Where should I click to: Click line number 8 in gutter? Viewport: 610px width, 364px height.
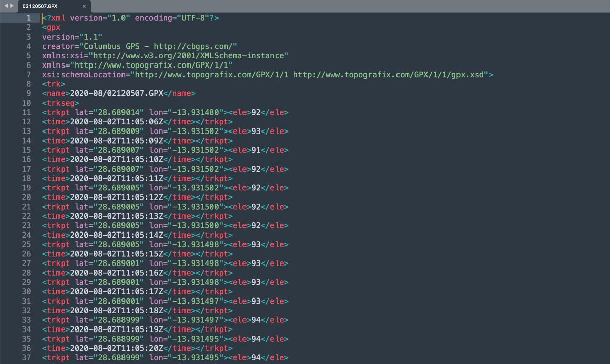click(29, 84)
